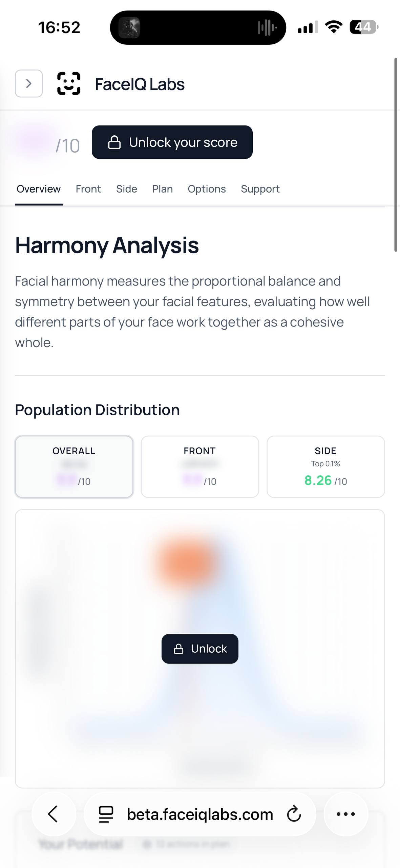Open the Side tab
The height and width of the screenshot is (868, 400).
pos(126,189)
